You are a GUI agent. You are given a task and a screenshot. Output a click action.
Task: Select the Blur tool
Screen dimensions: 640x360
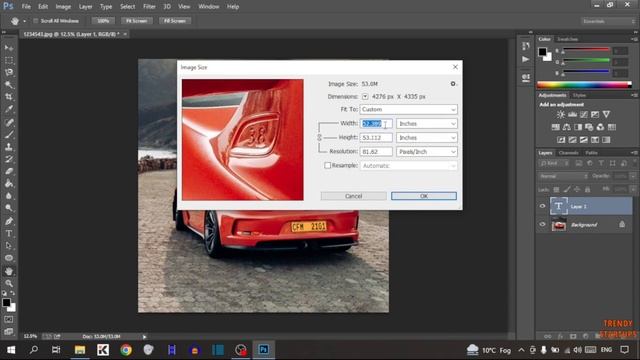point(9,196)
